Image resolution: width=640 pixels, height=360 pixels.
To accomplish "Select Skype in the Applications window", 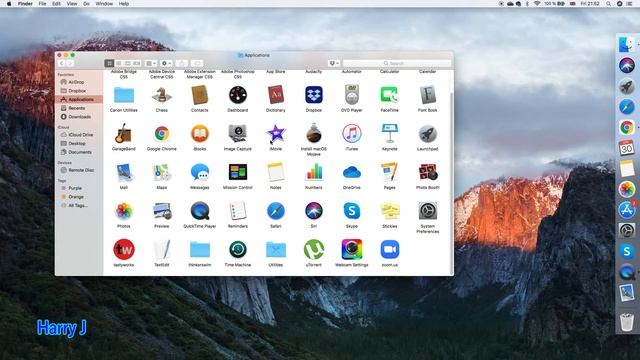I will pos(351,211).
